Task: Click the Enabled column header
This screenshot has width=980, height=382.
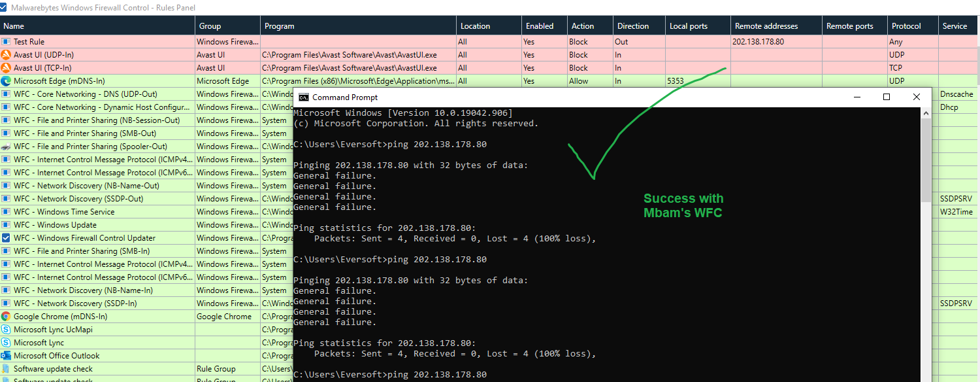Action: coord(544,26)
